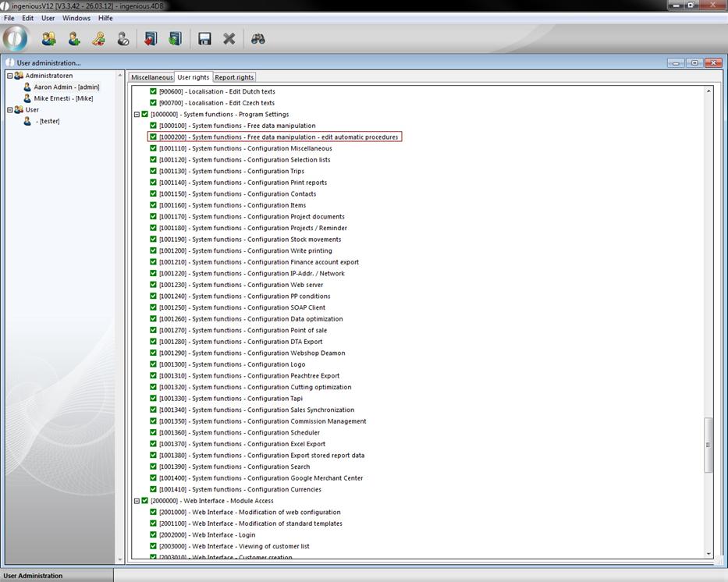Save changes with the floppy disk icon

(x=204, y=39)
